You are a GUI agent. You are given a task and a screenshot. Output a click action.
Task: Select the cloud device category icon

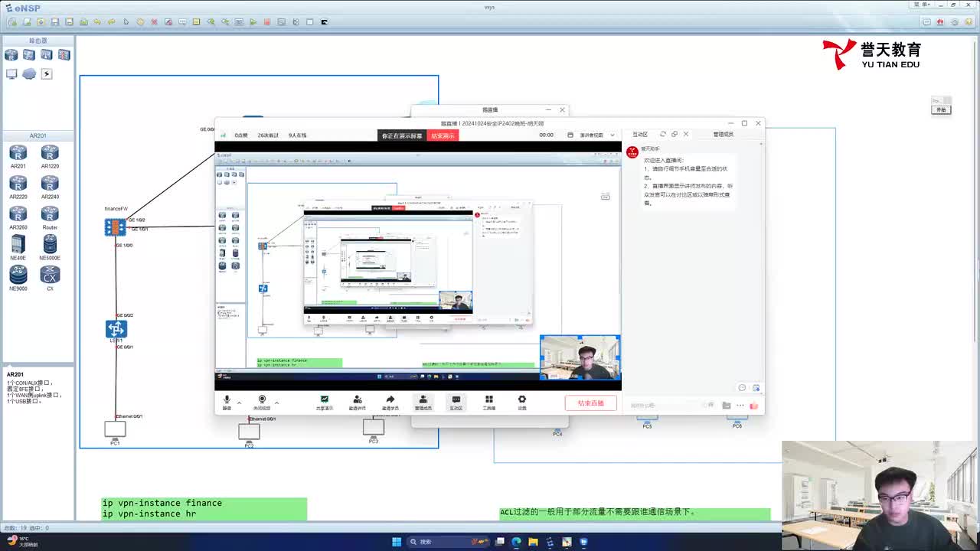click(x=29, y=74)
